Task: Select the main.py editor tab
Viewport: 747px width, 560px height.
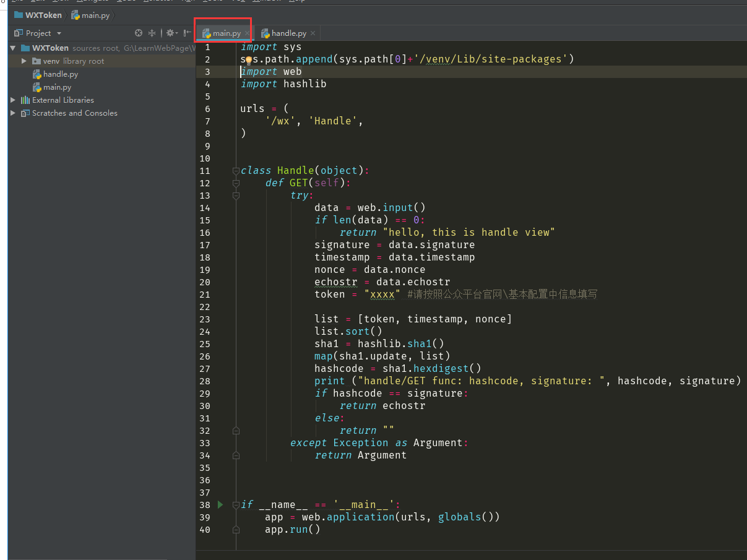Action: tap(227, 33)
